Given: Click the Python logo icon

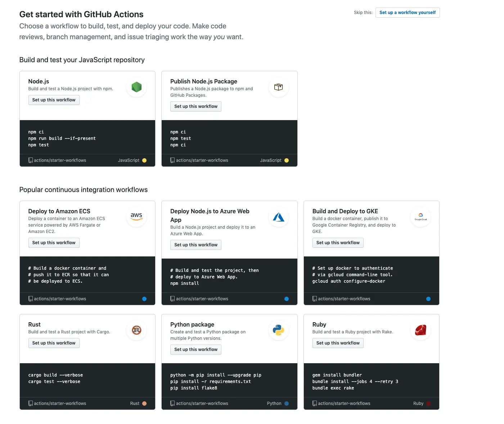Looking at the screenshot, I should [x=279, y=330].
